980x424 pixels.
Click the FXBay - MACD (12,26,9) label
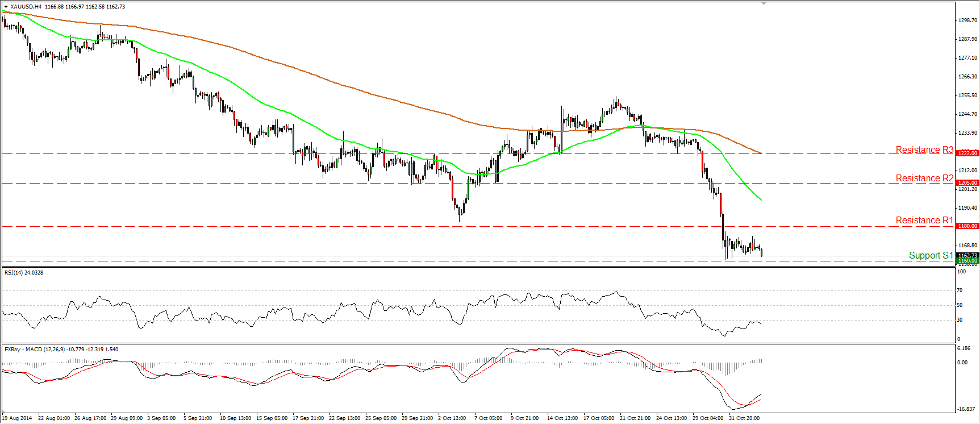pos(35,350)
